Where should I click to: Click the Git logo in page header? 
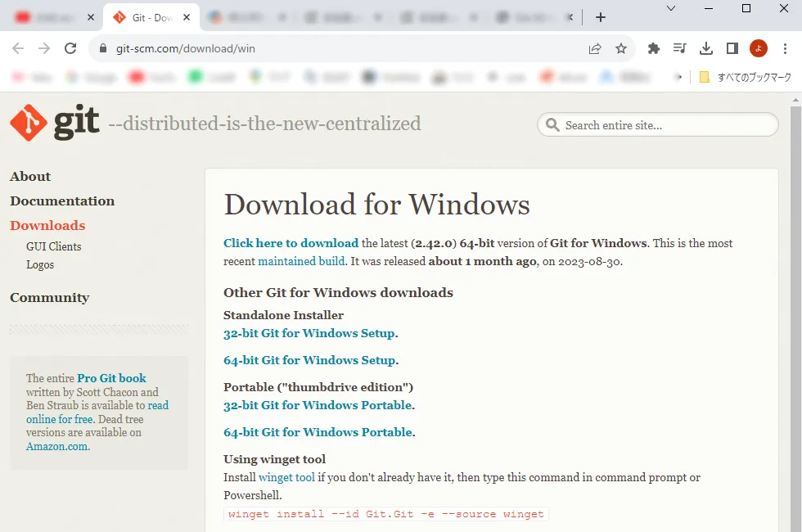[54, 123]
